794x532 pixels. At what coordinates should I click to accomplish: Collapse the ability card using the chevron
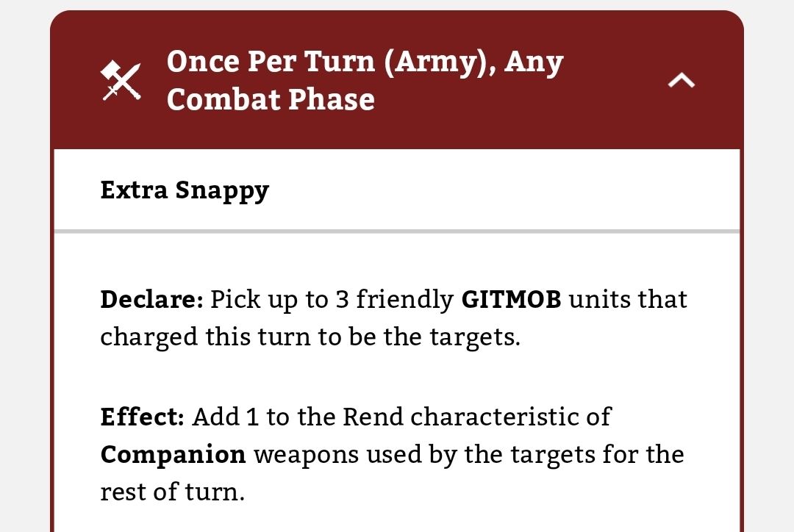681,81
